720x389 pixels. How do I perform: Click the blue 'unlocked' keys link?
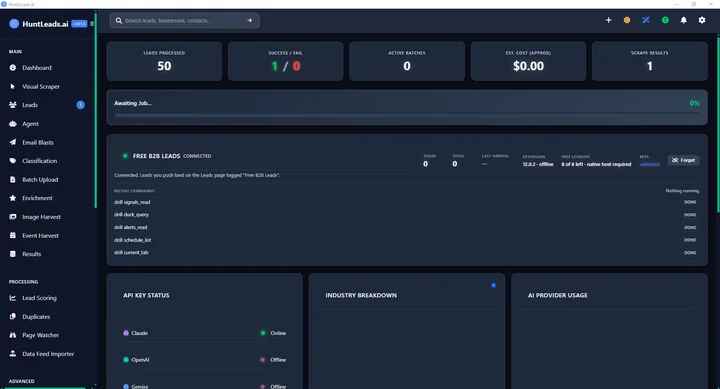[649, 164]
